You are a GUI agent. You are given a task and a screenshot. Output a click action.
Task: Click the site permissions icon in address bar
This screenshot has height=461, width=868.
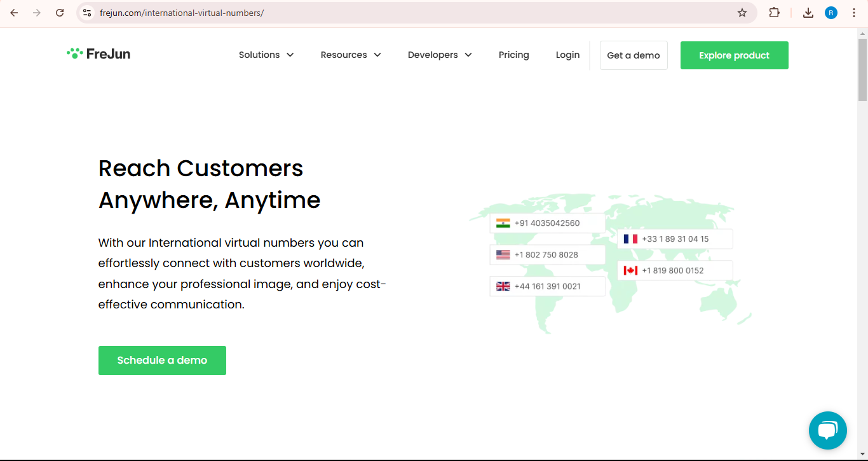point(86,12)
